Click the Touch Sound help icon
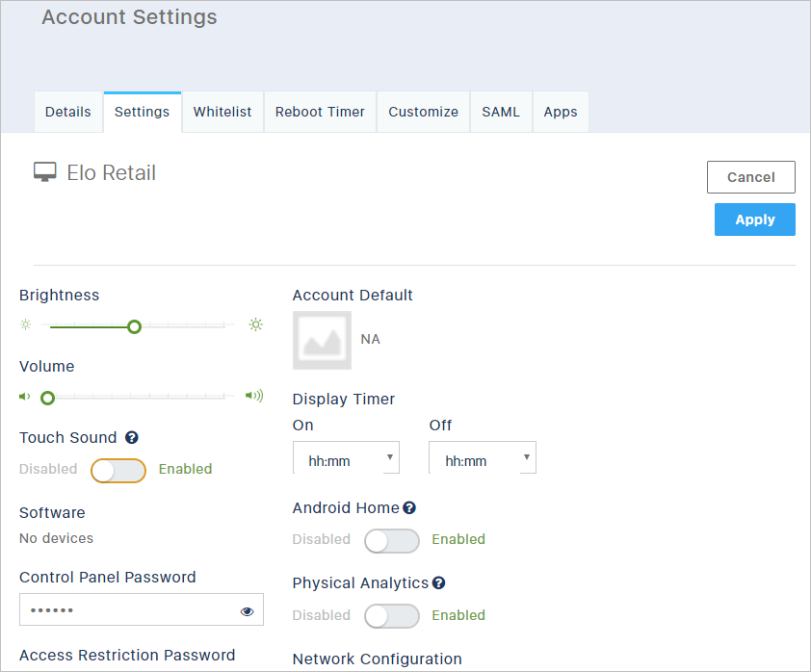The width and height of the screenshot is (811, 672). 132,438
